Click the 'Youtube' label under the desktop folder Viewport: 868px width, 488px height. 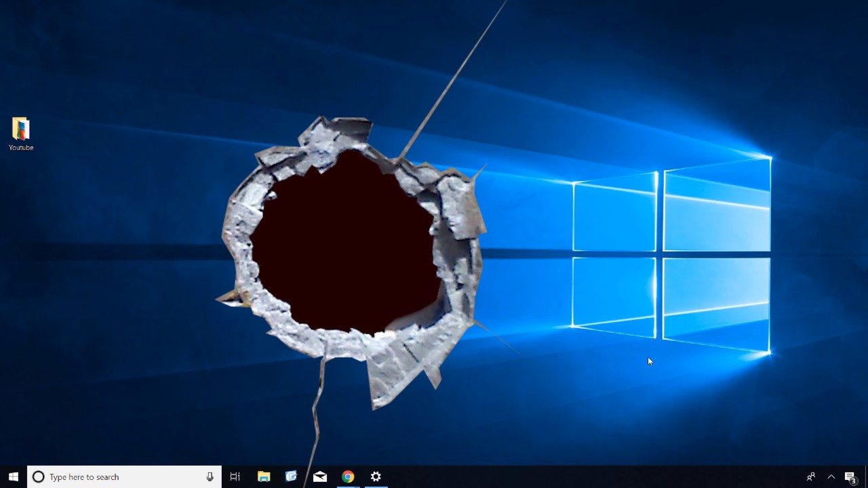pos(21,148)
